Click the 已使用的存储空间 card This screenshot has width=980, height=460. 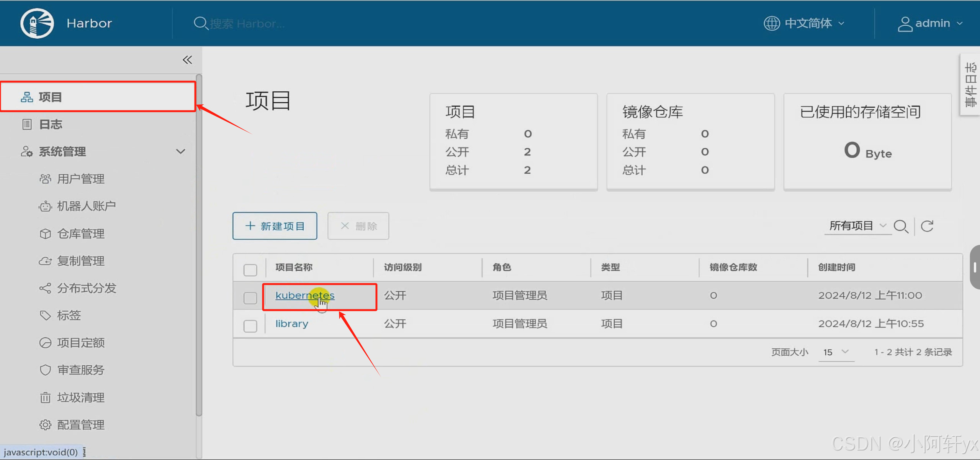coord(867,142)
